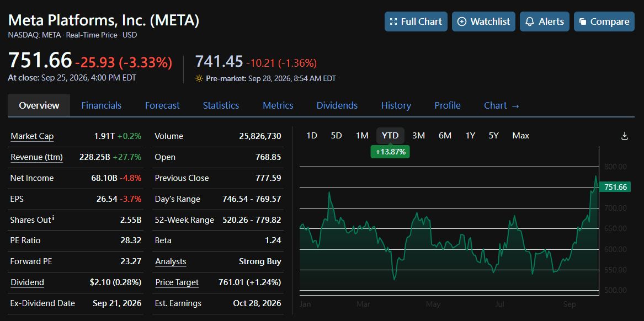Select the YTD chart range
Image resolution: width=644 pixels, height=321 pixels.
390,136
